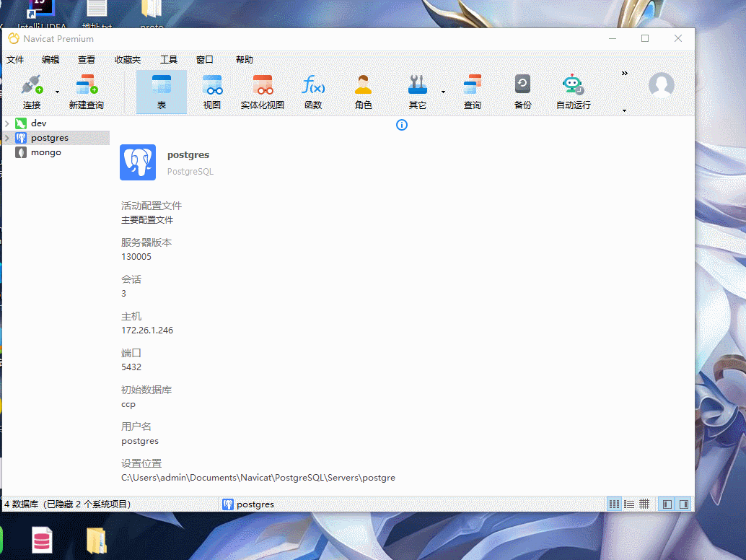Open the Others (其它) toolbar icon
The width and height of the screenshot is (746, 560).
pos(417,92)
